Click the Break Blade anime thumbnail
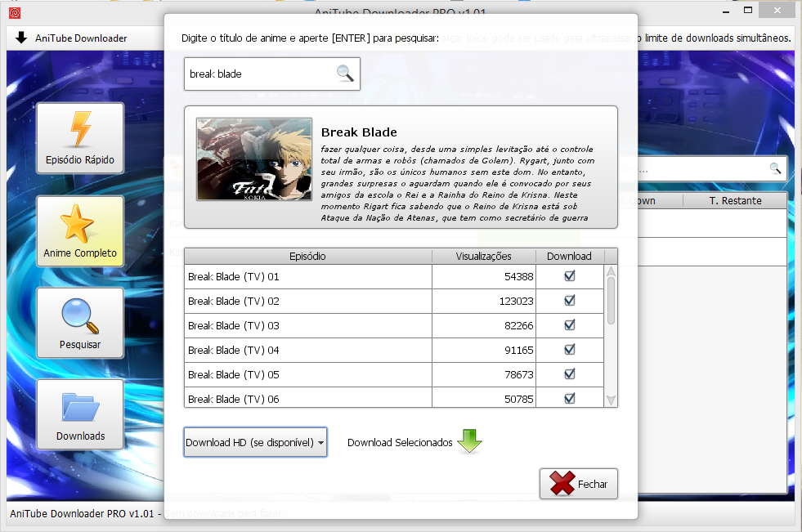802x532 pixels. coord(254,159)
